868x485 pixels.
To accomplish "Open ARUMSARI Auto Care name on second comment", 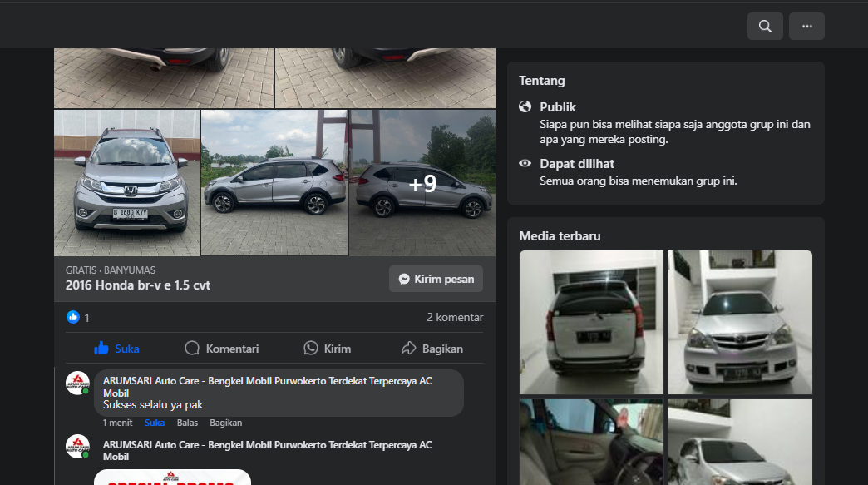I will pos(268,450).
